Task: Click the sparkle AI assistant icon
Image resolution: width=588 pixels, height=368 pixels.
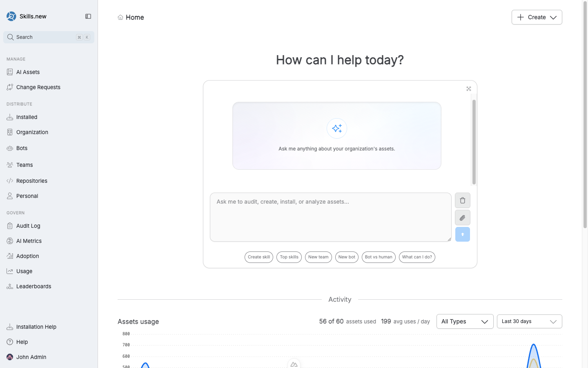Action: (x=336, y=128)
